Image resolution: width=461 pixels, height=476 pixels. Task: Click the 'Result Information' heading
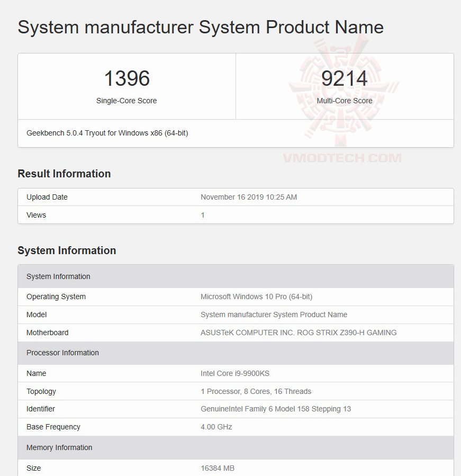[64, 174]
